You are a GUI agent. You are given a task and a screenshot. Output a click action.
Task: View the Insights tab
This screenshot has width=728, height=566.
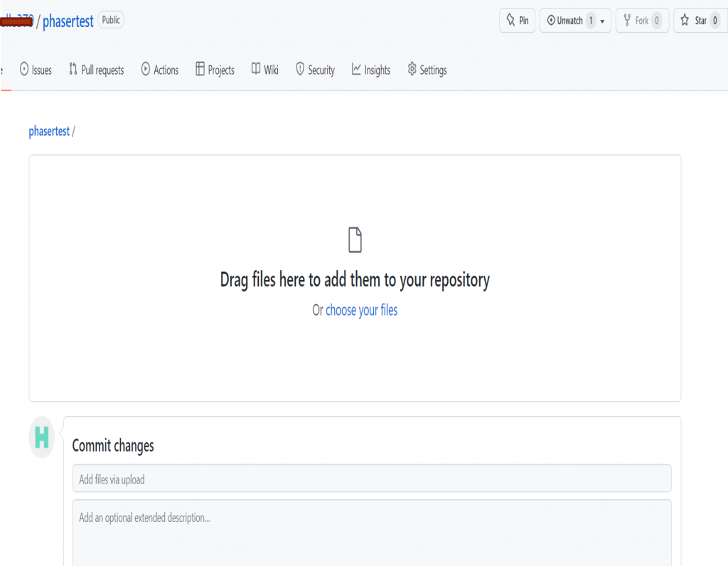tap(371, 70)
